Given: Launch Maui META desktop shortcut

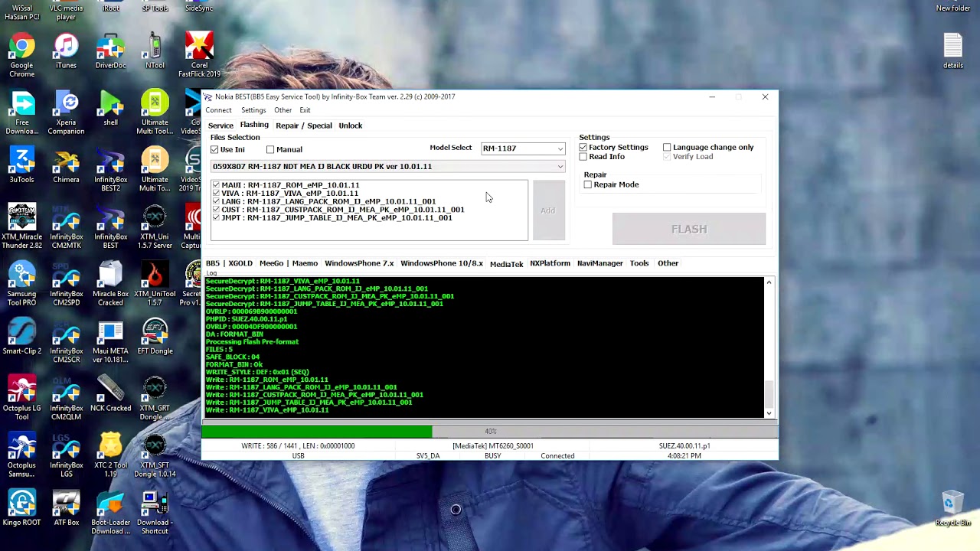Looking at the screenshot, I should (x=110, y=341).
